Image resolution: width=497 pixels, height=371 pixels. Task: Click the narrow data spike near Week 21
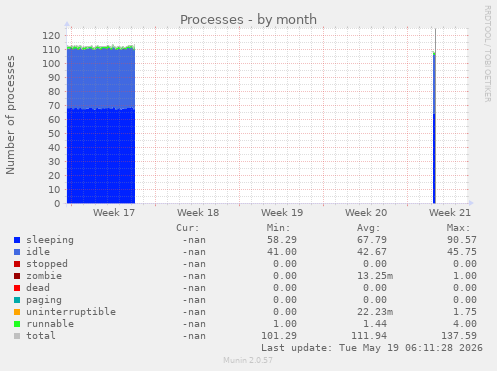click(x=434, y=128)
